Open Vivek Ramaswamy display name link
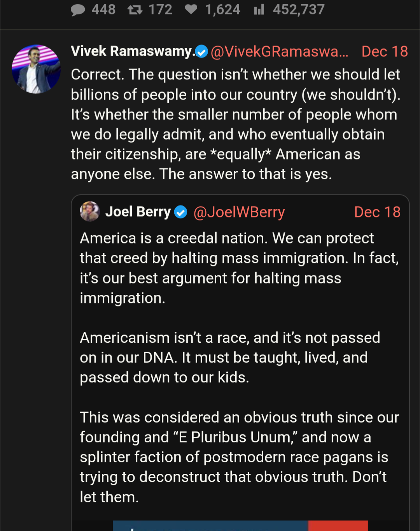 point(133,51)
